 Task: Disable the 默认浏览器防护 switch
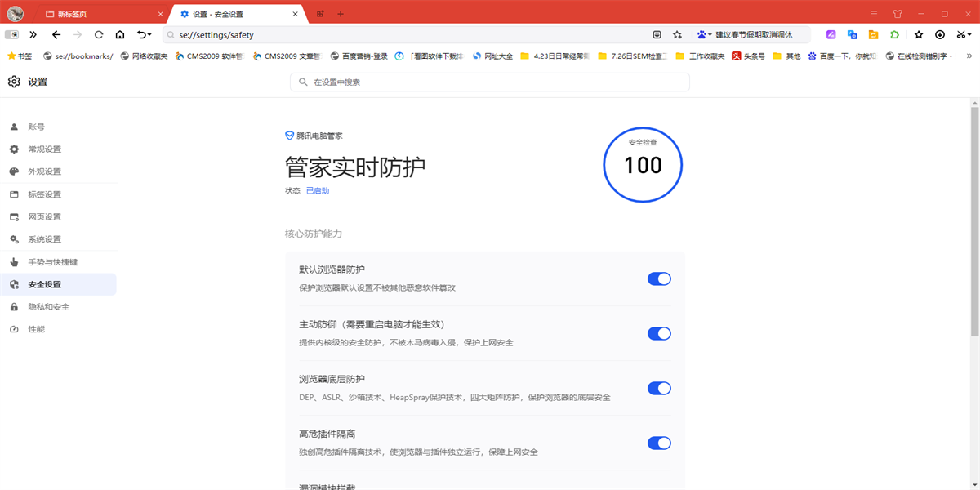click(659, 278)
